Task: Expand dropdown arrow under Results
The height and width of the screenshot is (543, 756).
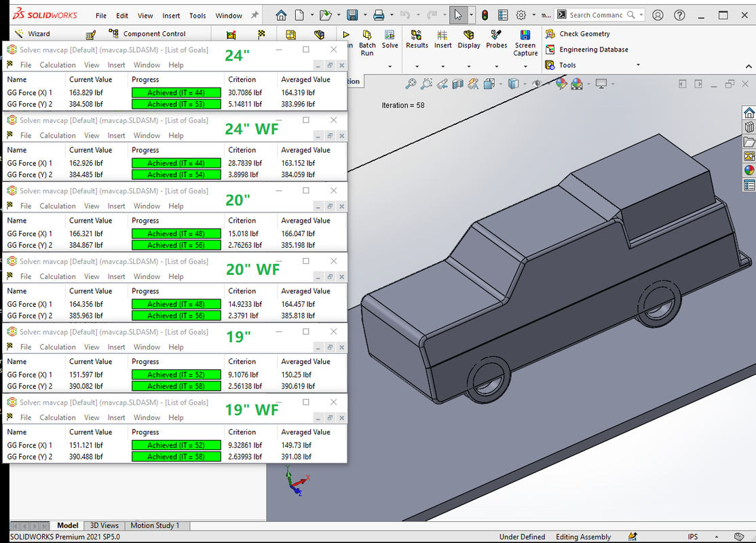Action: coord(417,66)
